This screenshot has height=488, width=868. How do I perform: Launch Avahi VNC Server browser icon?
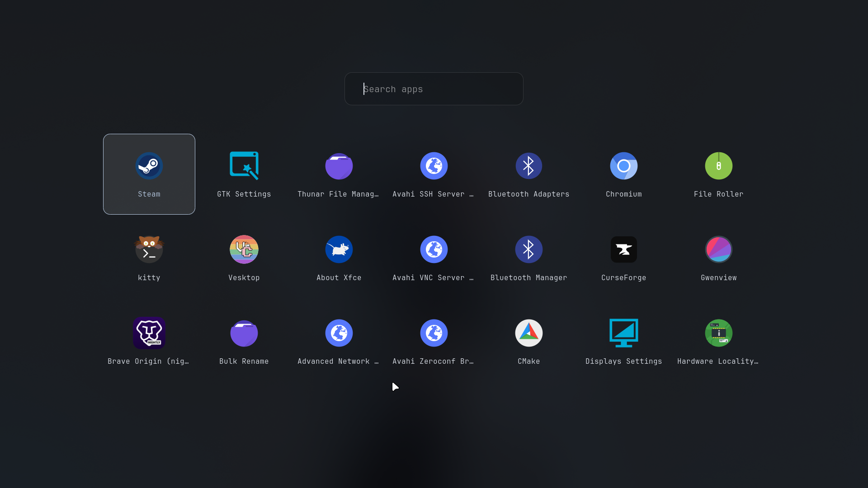(x=434, y=249)
